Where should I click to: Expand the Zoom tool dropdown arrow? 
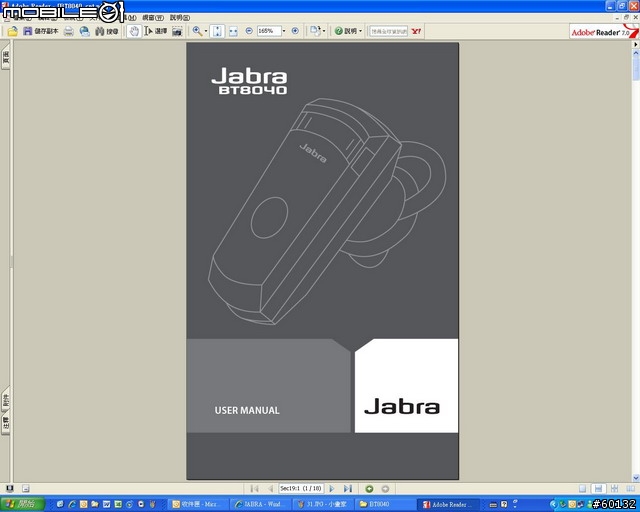[x=206, y=31]
